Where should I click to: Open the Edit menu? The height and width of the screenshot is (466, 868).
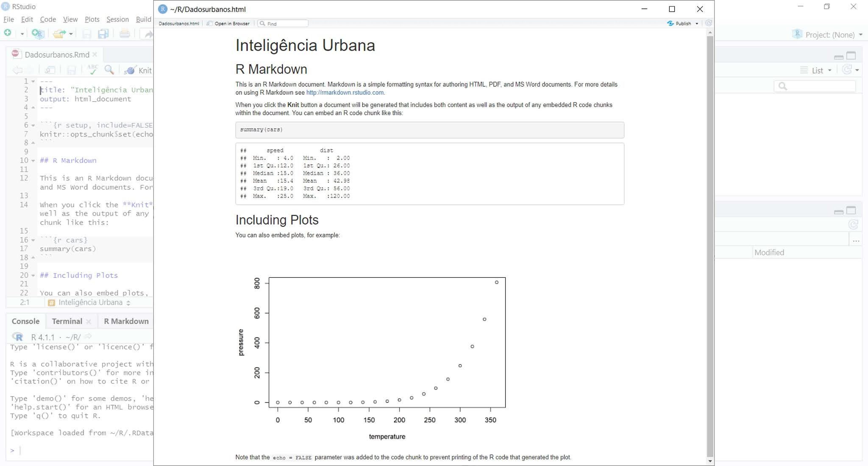click(27, 19)
